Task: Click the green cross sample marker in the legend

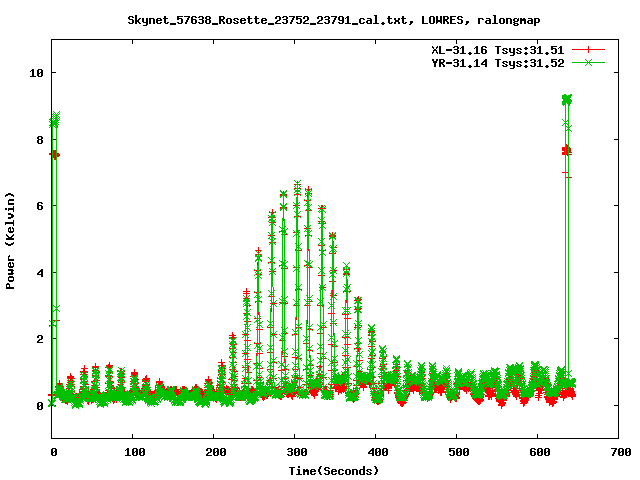Action: click(x=588, y=62)
